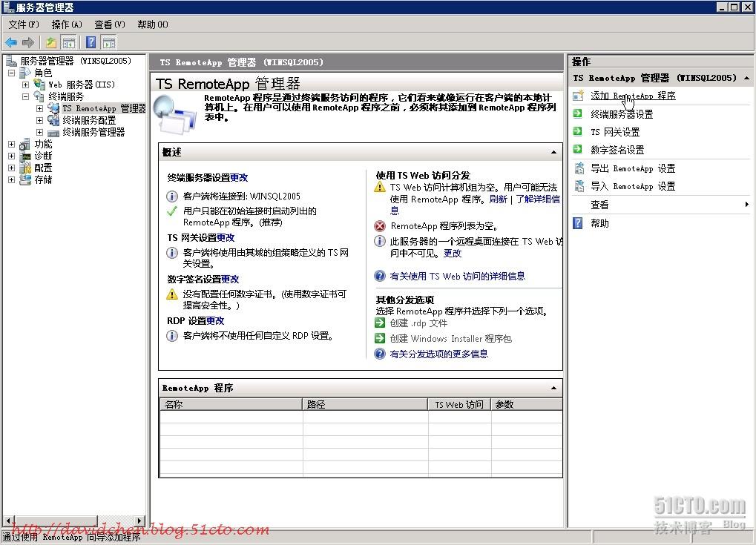This screenshot has height=545, width=756.
Task: Click 导入 RemoteApp 设置 action
Action: [633, 185]
